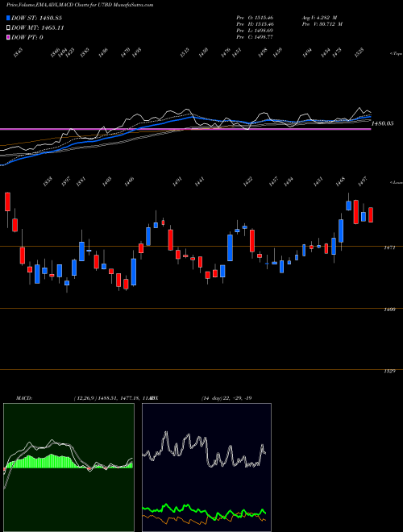Click the 1400 price level label
This screenshot has width=403, height=532.
pyautogui.click(x=389, y=310)
